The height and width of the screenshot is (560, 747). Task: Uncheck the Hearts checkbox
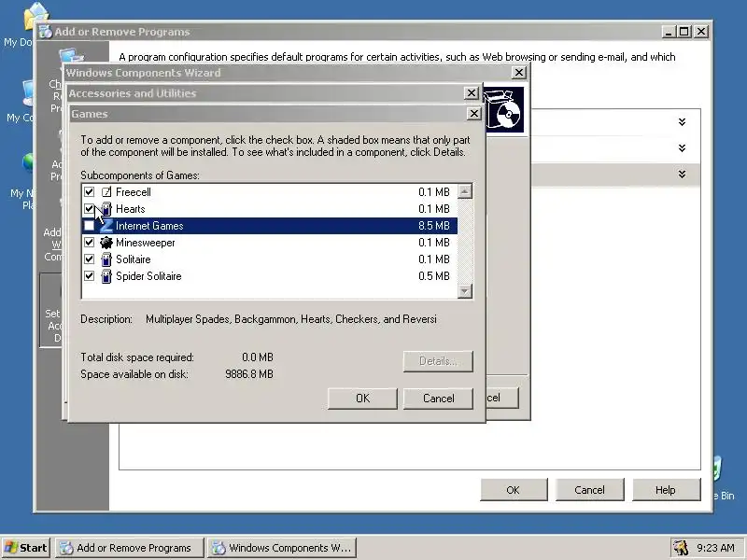tap(89, 208)
